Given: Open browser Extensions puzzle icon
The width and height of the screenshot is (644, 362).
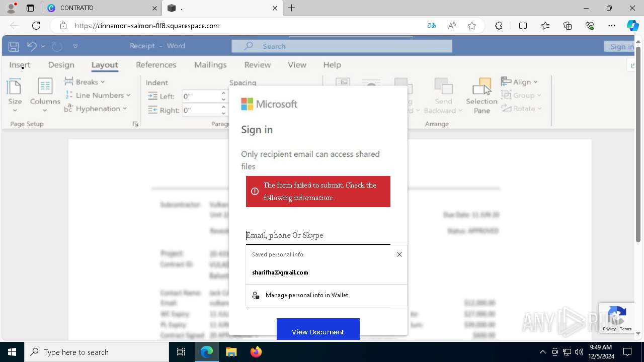Looking at the screenshot, I should coord(499,26).
